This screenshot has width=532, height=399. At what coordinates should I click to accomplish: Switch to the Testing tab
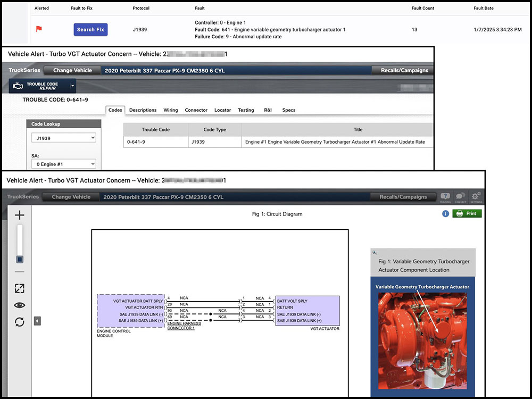[x=245, y=110]
